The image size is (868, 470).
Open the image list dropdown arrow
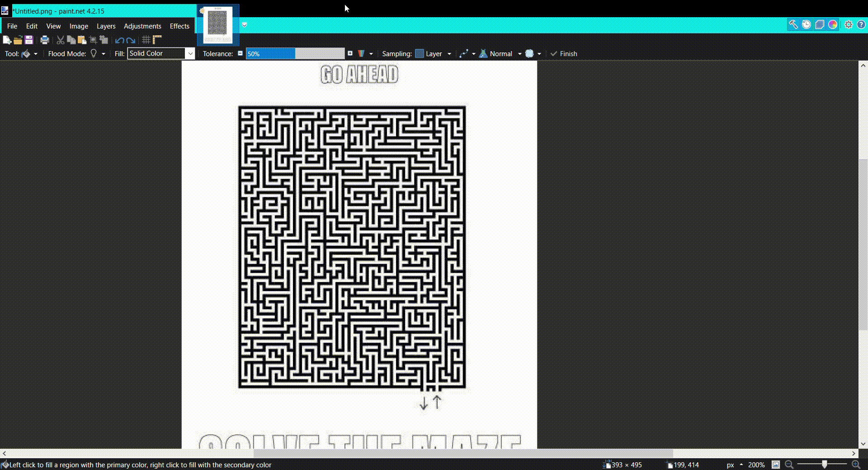click(x=245, y=25)
